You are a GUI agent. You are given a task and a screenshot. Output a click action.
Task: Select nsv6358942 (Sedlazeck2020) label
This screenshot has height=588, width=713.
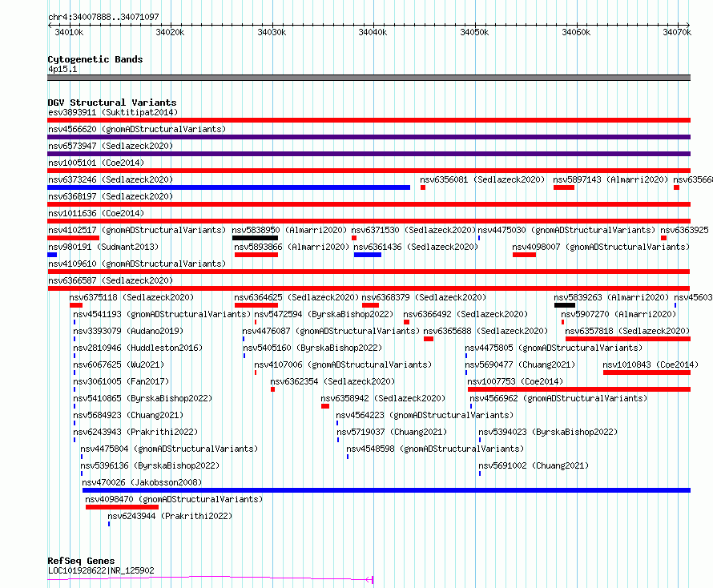[383, 398]
